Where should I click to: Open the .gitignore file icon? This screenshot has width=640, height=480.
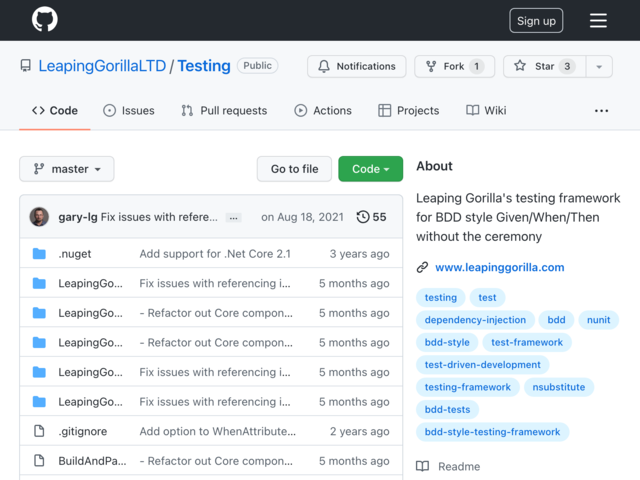39,431
